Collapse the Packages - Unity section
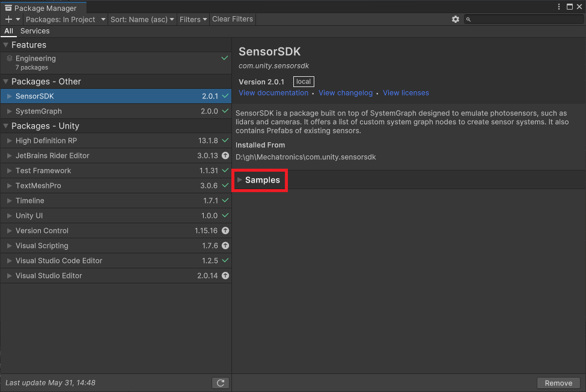 click(x=5, y=126)
